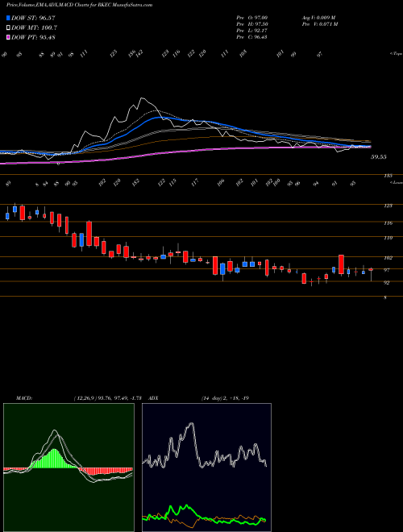Viewport: 403px width, 532px height.
Task: Click the 59.55 value beside EMA lines
Action: coord(379,157)
